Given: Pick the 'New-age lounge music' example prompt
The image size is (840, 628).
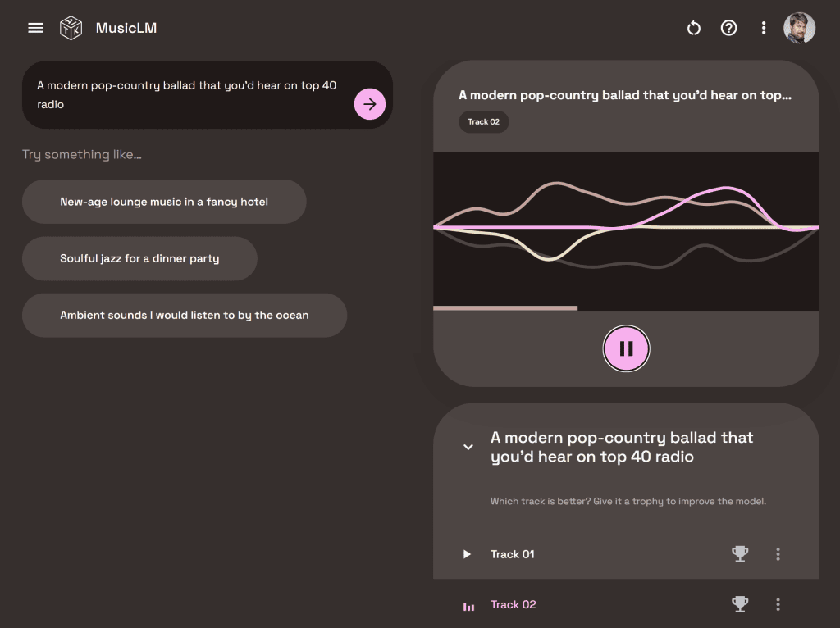Looking at the screenshot, I should pos(163,201).
